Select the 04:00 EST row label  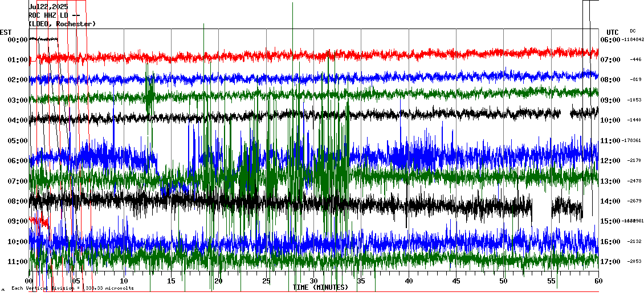point(18,120)
